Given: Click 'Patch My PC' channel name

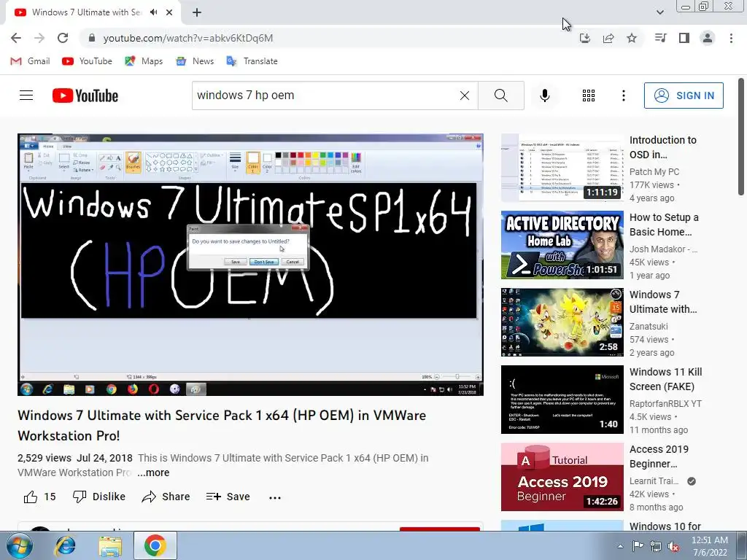Looking at the screenshot, I should tap(654, 171).
